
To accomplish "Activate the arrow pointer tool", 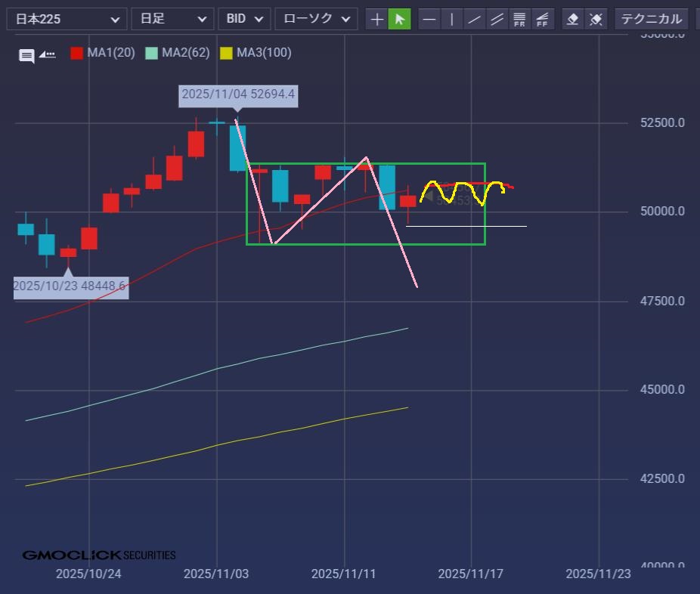I will (400, 19).
